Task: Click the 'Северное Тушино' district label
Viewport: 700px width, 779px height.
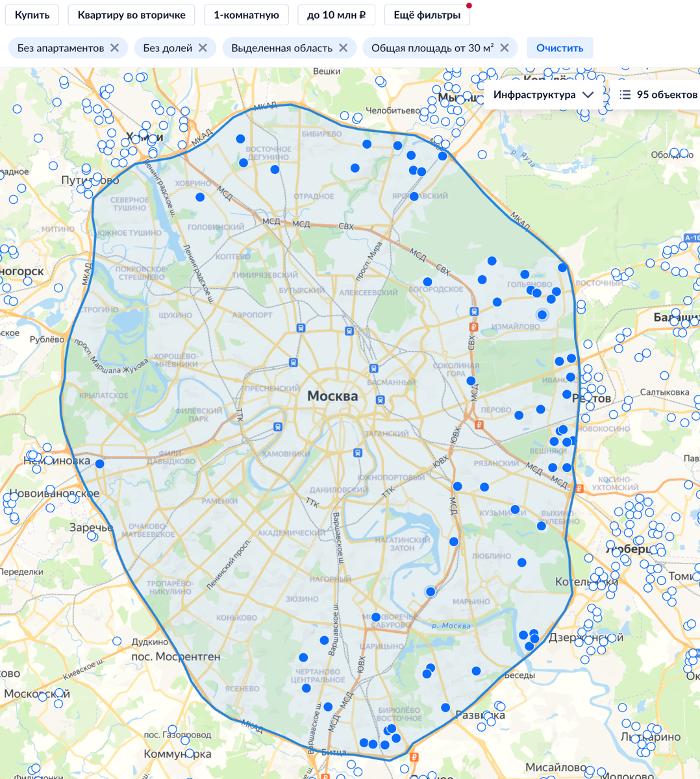Action: (x=129, y=204)
